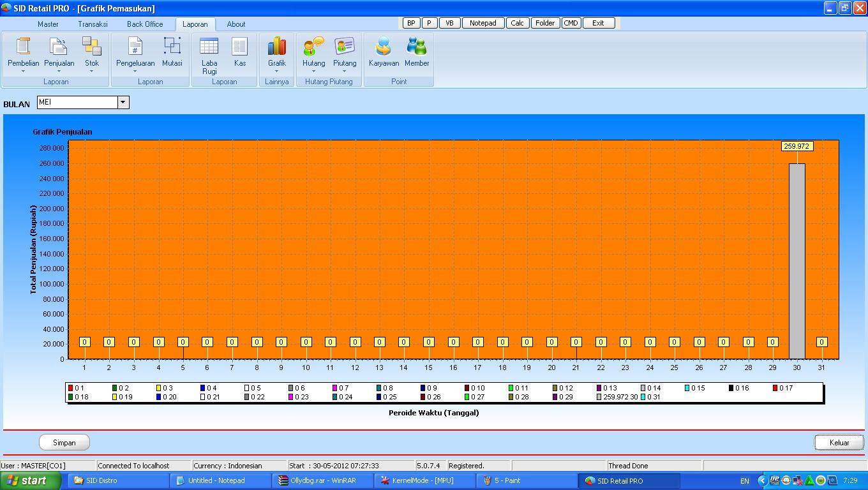
Task: Open the Calc shortcut button
Action: point(518,23)
